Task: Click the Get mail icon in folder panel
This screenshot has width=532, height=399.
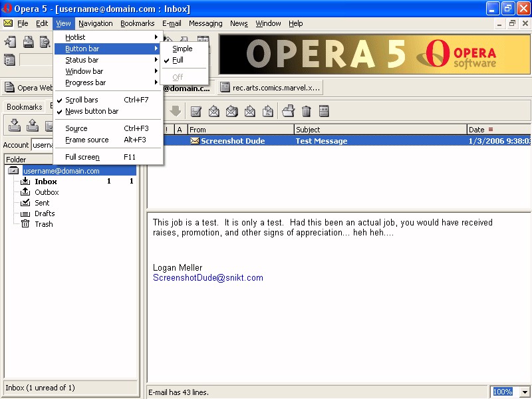Action: 14,125
